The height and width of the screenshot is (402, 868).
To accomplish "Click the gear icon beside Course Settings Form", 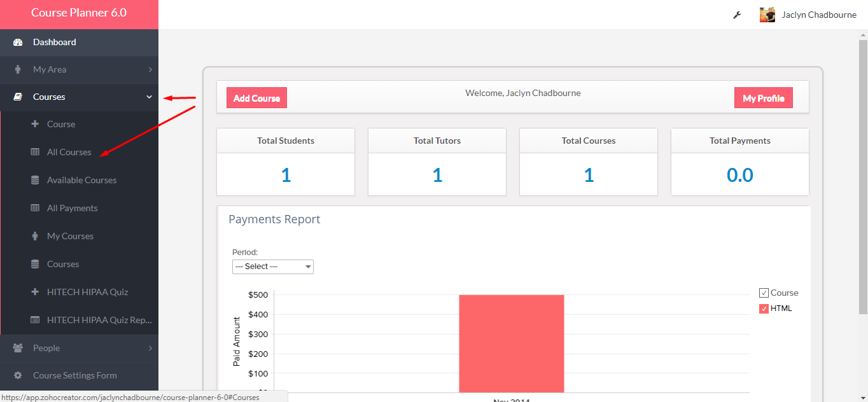I will click(18, 375).
